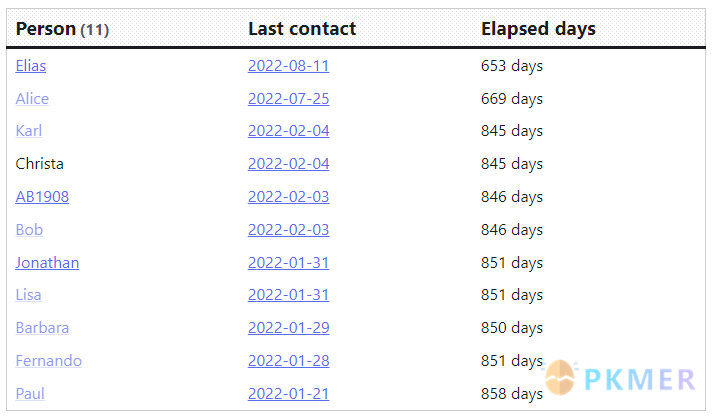Open the 2022-01-21 date link

(289, 393)
